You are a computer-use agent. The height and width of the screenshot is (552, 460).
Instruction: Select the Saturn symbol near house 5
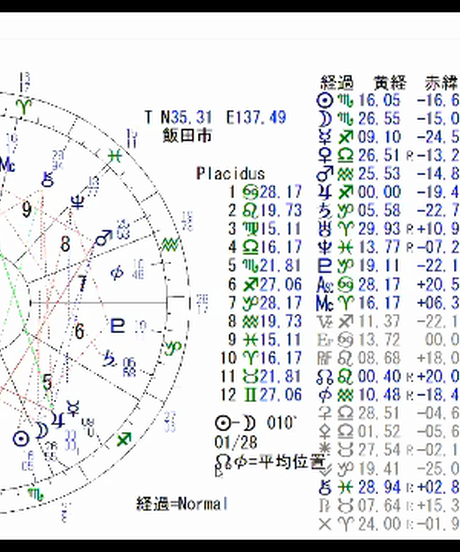(x=109, y=359)
